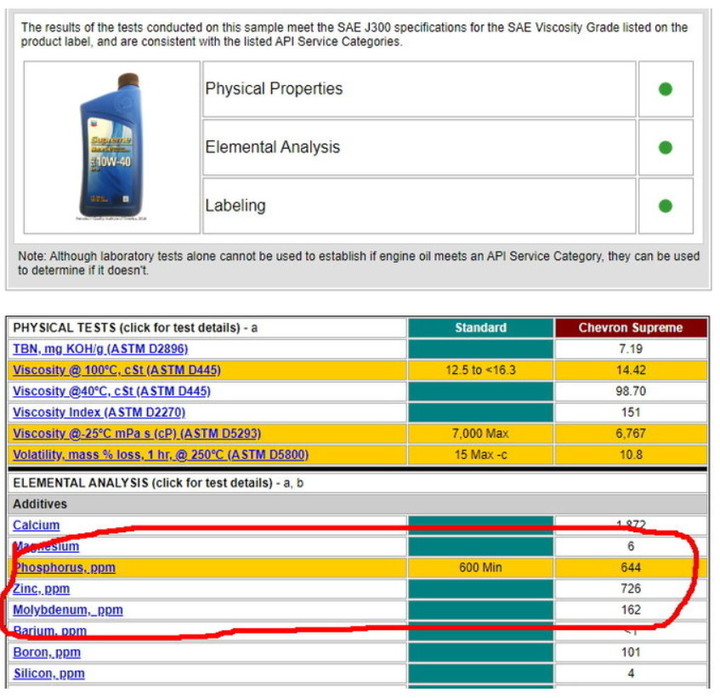The width and height of the screenshot is (720, 698).
Task: Click the Labeling row label
Action: (x=235, y=206)
